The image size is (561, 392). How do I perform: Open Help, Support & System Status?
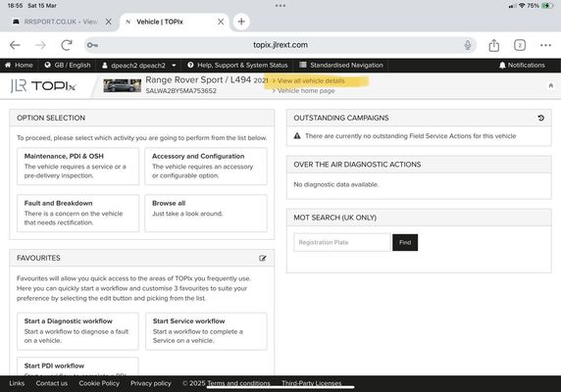(x=237, y=65)
